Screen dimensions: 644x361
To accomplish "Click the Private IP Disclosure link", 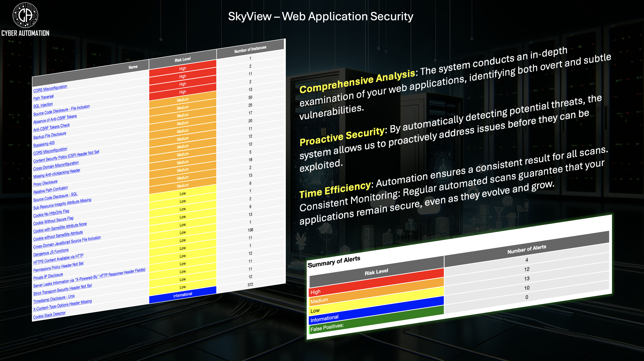I will (x=48, y=276).
